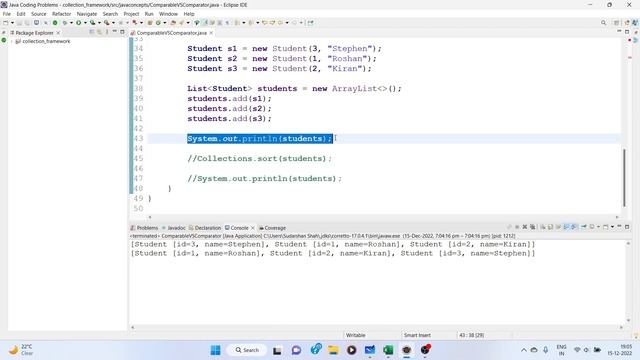Click the editor vertical scrollbar thumb
640x360 pixels.
click(624, 178)
